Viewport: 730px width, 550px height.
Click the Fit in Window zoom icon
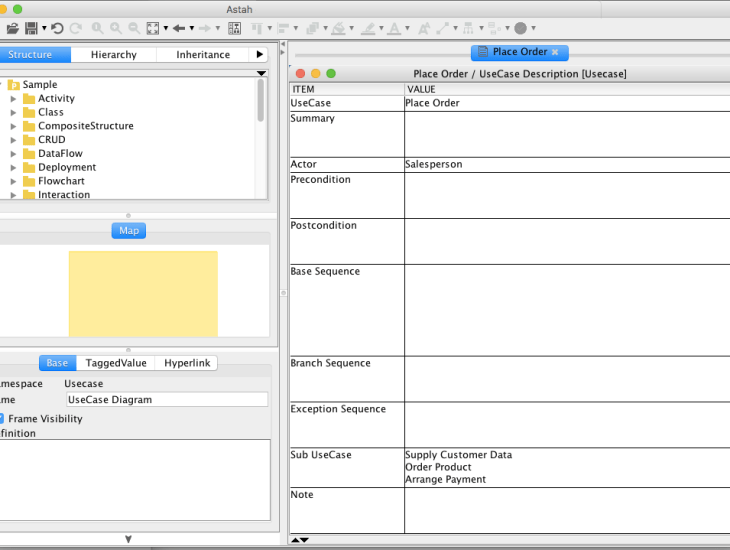153,28
